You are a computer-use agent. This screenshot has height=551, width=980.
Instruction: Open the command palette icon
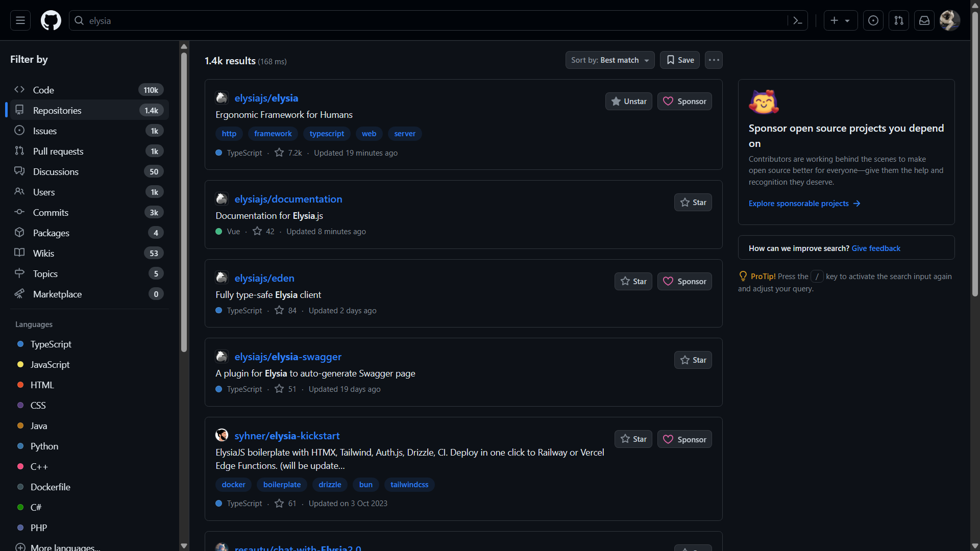(x=798, y=20)
